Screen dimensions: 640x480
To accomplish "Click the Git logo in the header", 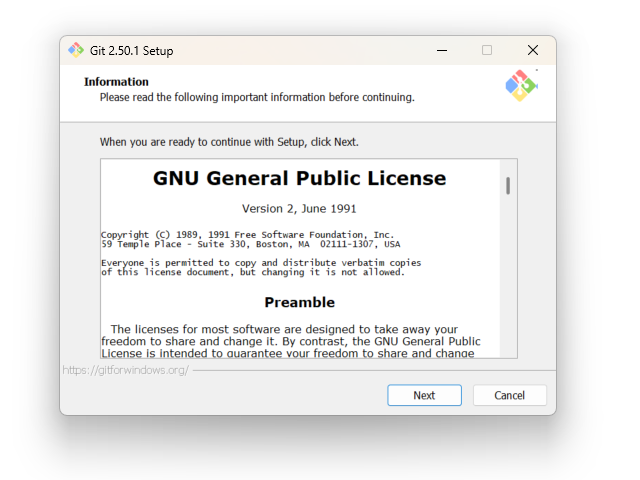I will 521,85.
